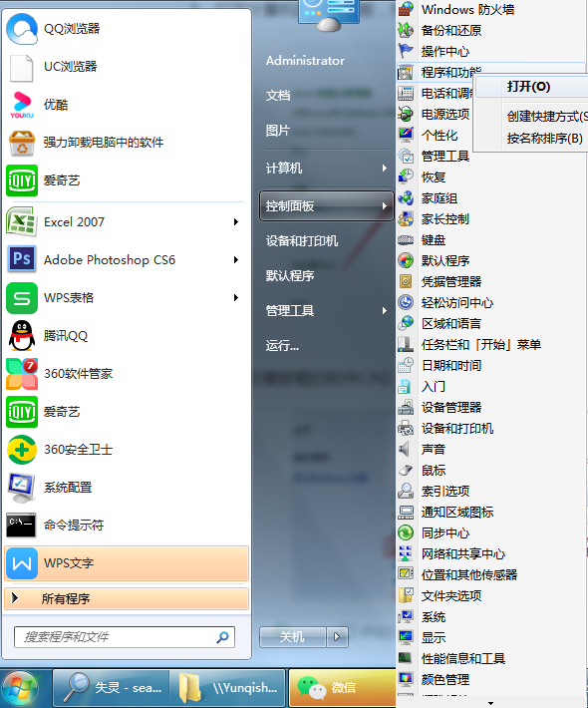Click the user account picture thumbnail

click(x=329, y=14)
